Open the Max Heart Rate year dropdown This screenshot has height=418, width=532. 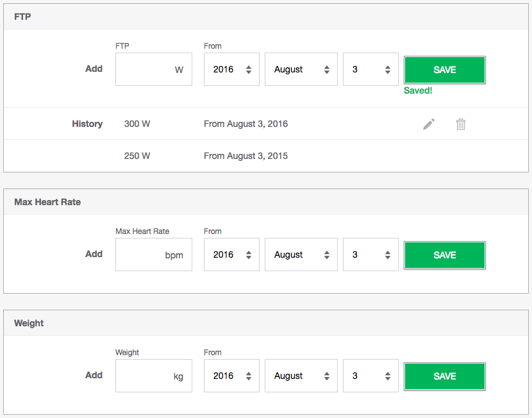231,255
